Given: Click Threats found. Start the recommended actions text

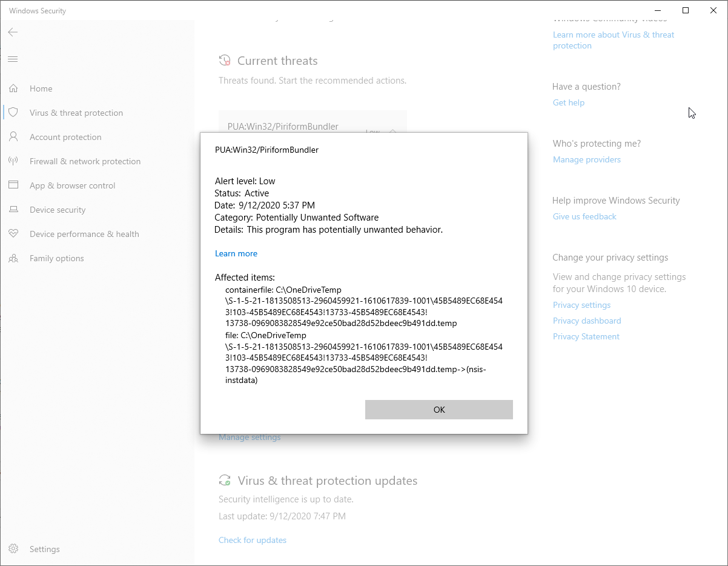Looking at the screenshot, I should point(313,80).
